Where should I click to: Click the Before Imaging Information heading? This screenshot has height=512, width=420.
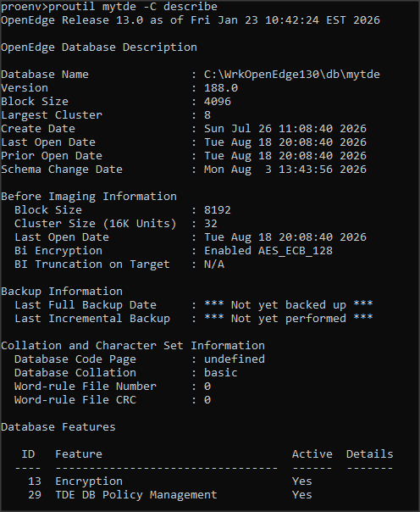point(89,197)
